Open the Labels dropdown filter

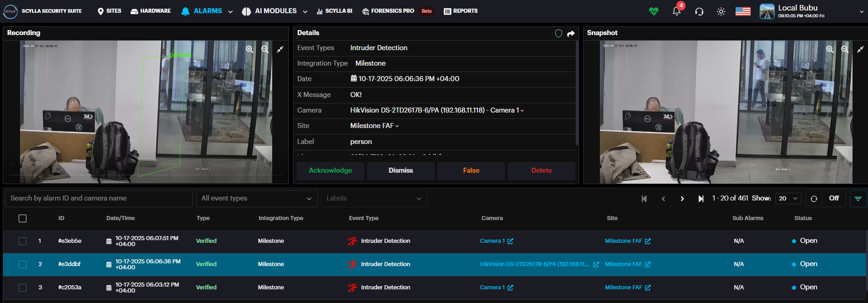click(374, 199)
